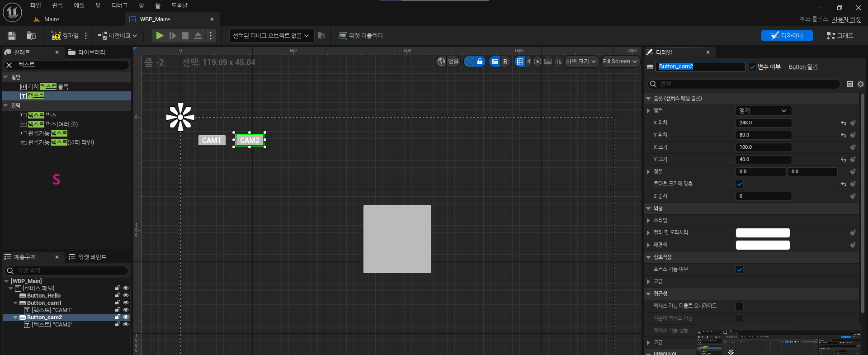Open the 위젯 리플렉터 tool
Viewport: 868px width, 355px height.
(x=361, y=36)
